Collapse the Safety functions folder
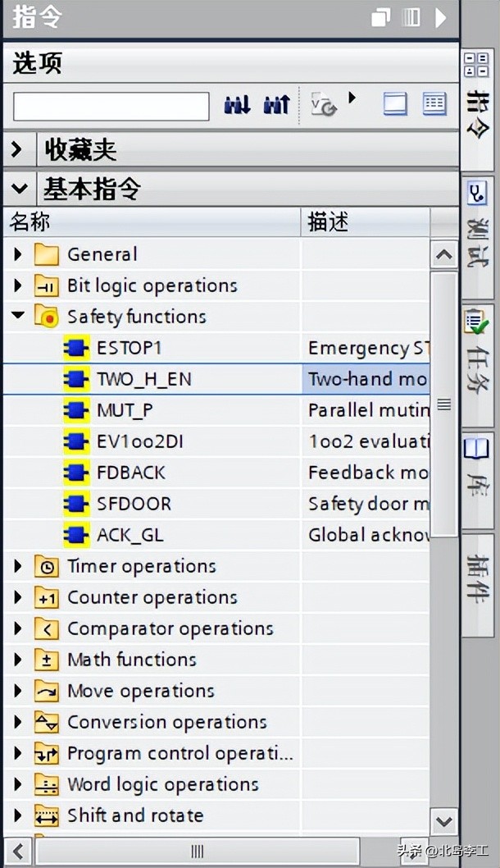 [x=18, y=316]
